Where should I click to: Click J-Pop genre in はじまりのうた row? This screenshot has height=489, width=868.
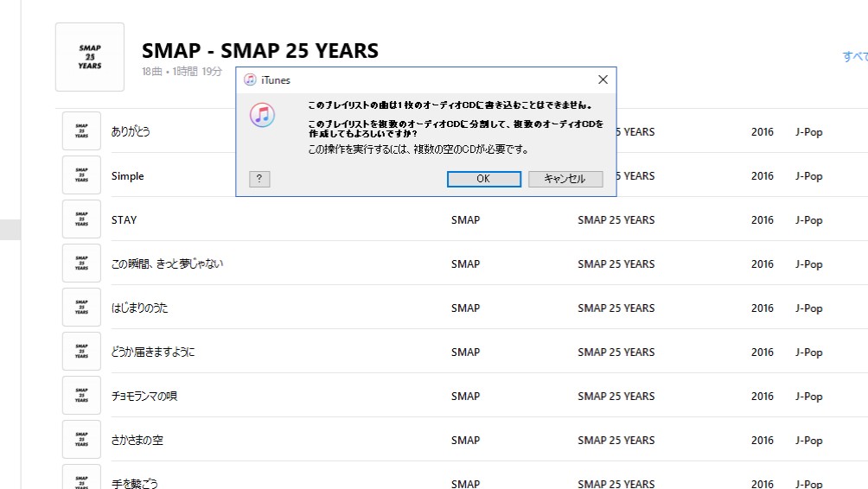pos(808,308)
